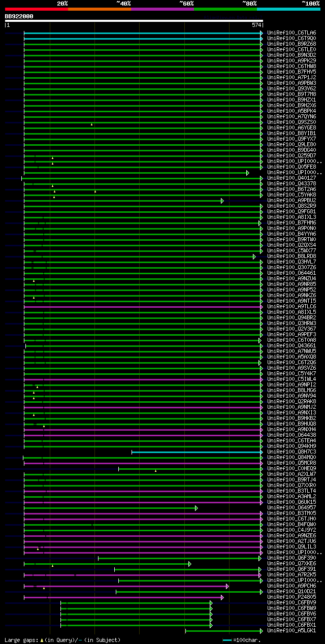Click the arrowhead ending the O64957 alignment

pos(197,508)
